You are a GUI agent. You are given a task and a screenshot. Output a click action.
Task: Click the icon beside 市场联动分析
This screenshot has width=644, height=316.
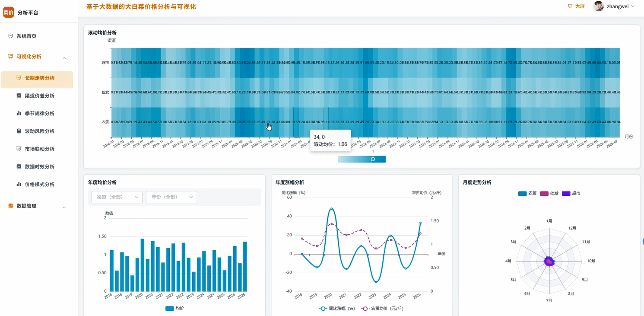(19, 149)
